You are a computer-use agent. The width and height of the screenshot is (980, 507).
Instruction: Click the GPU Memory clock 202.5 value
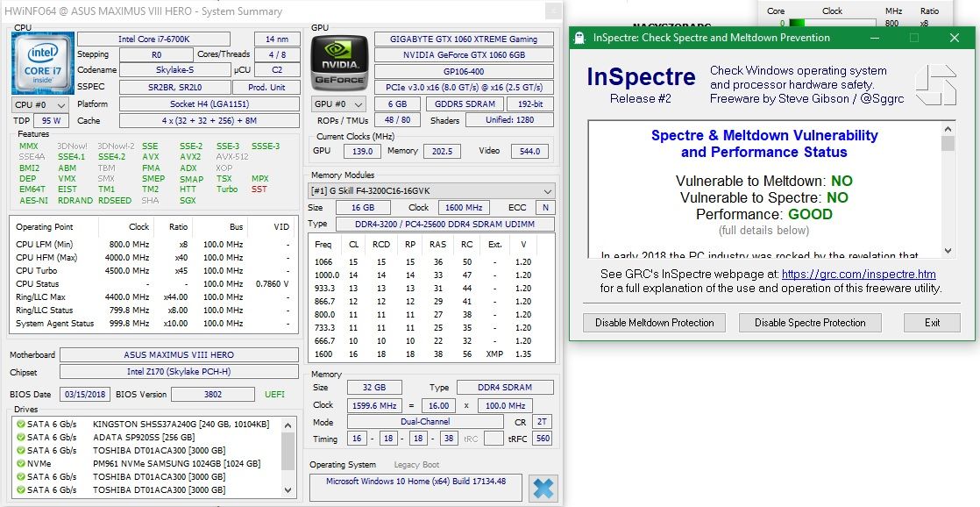(x=442, y=151)
